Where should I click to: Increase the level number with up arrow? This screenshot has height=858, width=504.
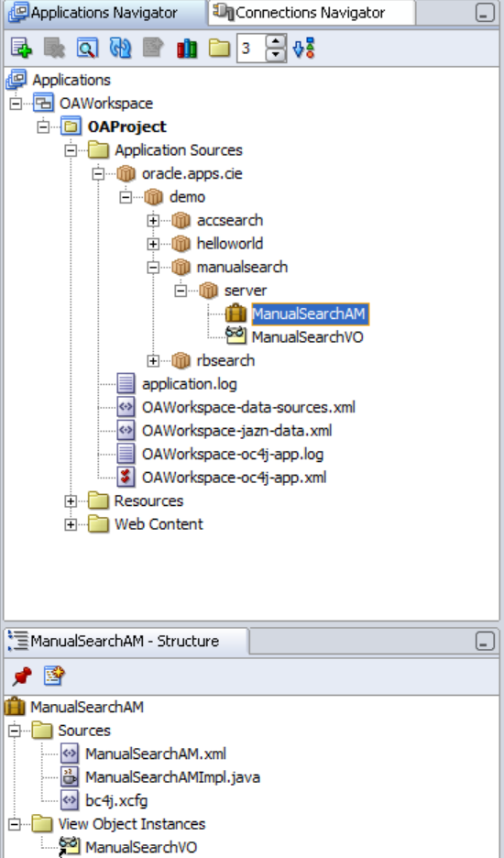[x=276, y=41]
